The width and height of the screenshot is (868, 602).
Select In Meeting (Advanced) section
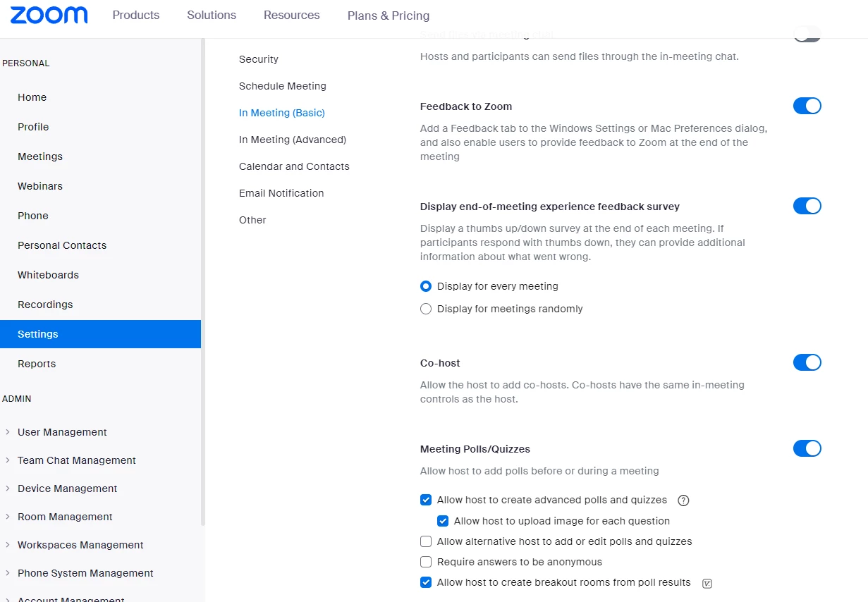[x=293, y=140]
